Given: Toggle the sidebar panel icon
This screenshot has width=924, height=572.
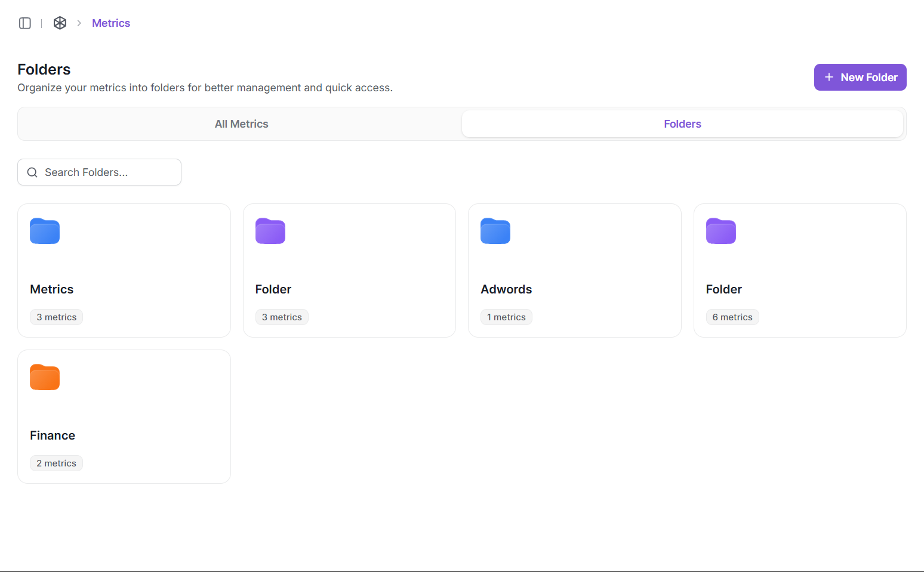Looking at the screenshot, I should pyautogui.click(x=25, y=23).
